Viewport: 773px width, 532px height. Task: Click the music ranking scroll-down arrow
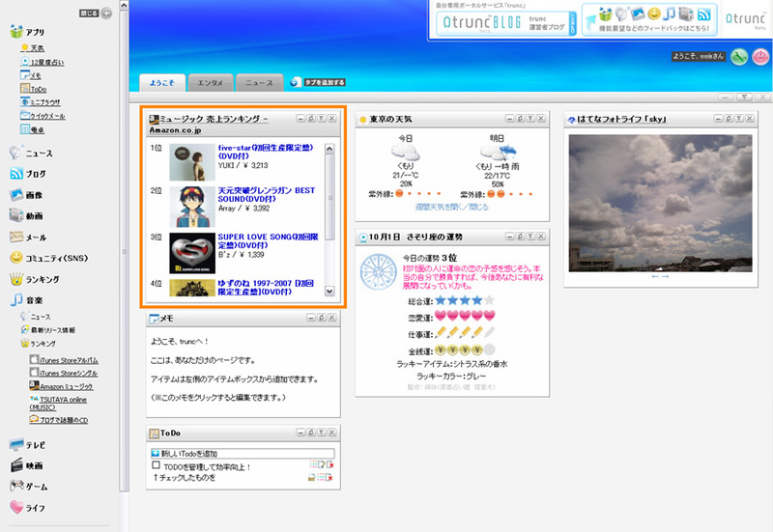tap(329, 292)
